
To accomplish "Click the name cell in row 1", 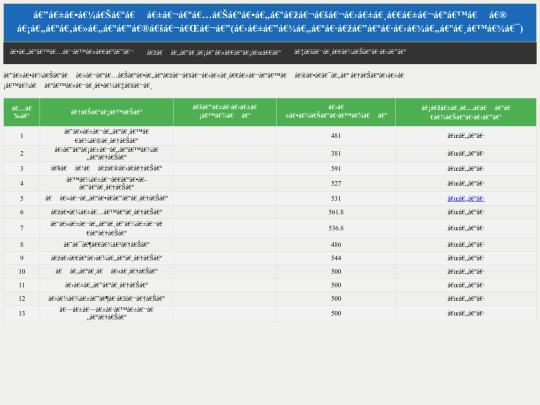I will coord(106,136).
